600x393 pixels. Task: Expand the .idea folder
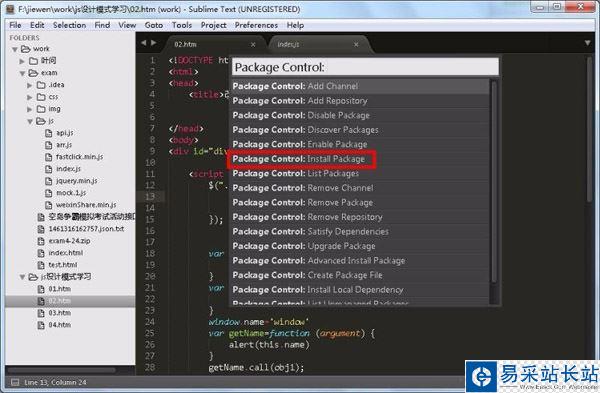(x=29, y=85)
